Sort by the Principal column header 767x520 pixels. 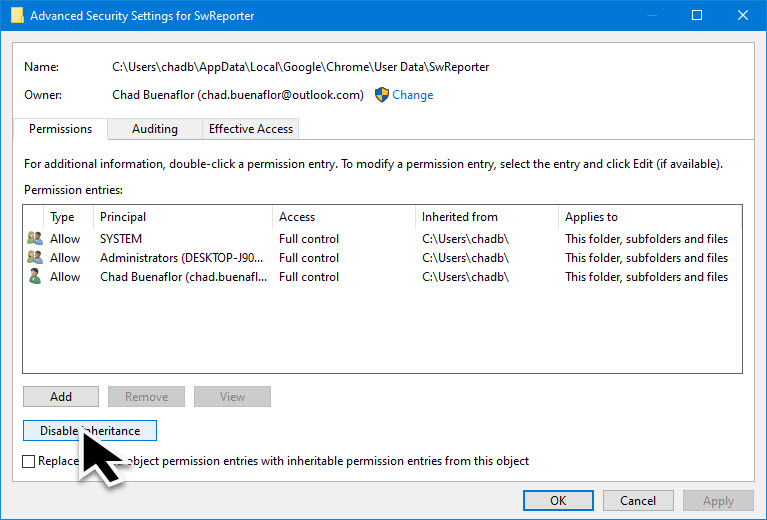tap(182, 217)
